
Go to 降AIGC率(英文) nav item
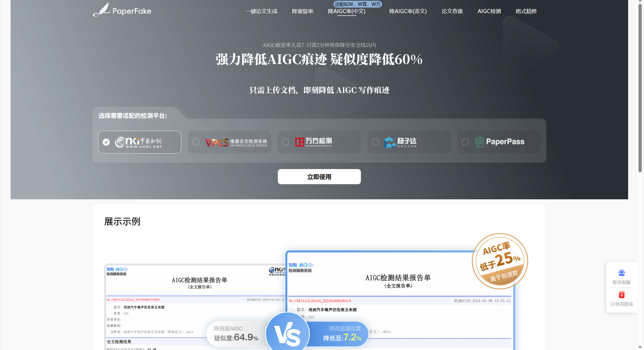(x=408, y=11)
